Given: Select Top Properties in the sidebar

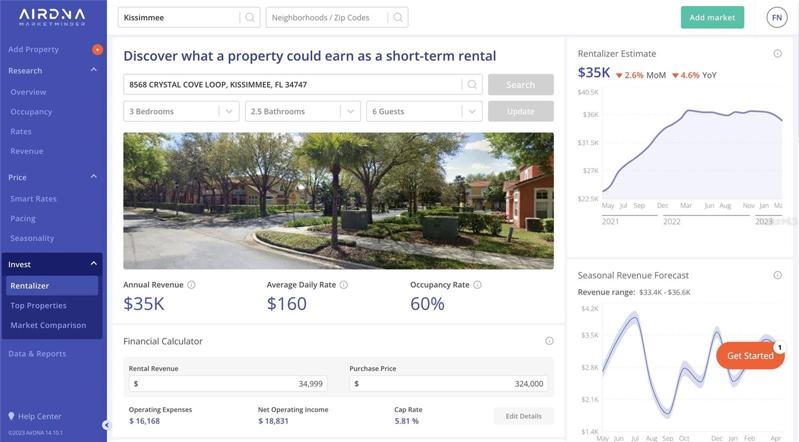Looking at the screenshot, I should pos(38,305).
